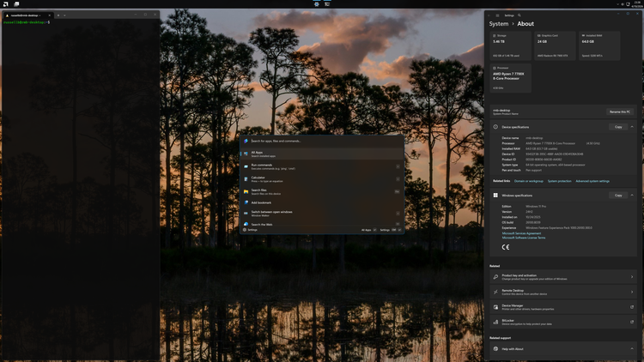Open BitLocker row
This screenshot has height=362, width=644.
click(563, 323)
